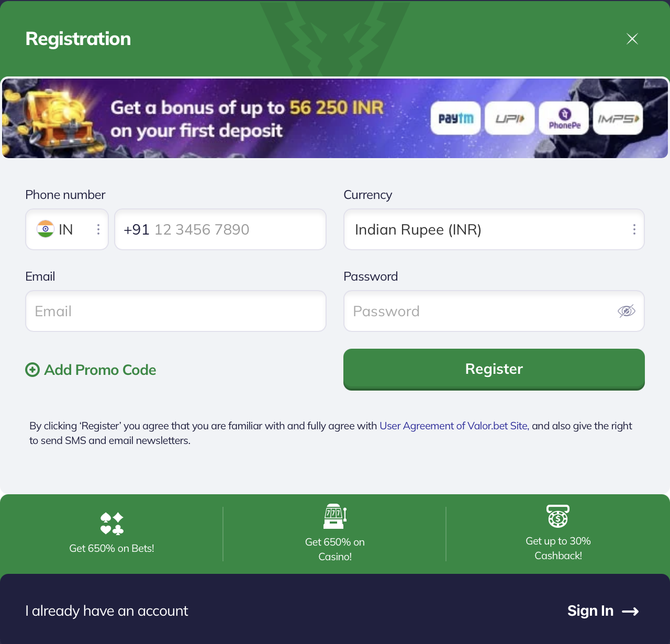Click the three dots in Currency field
670x644 pixels.
634,229
